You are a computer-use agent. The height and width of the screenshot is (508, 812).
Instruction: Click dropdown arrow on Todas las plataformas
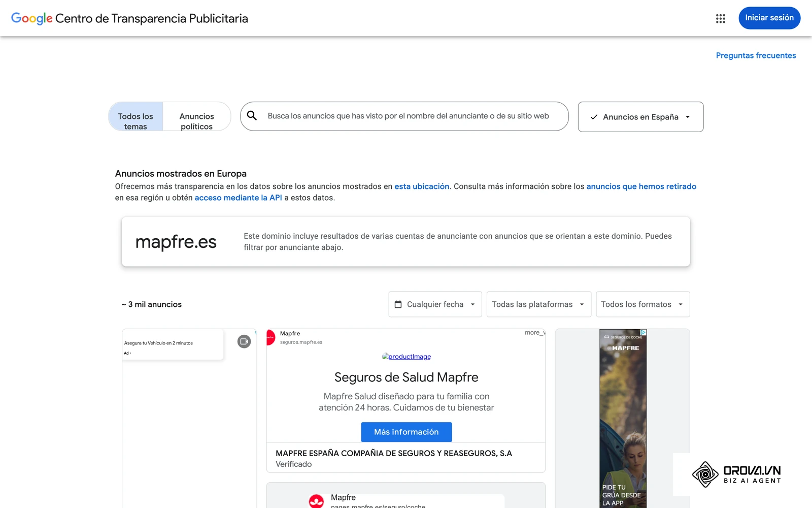pos(582,304)
